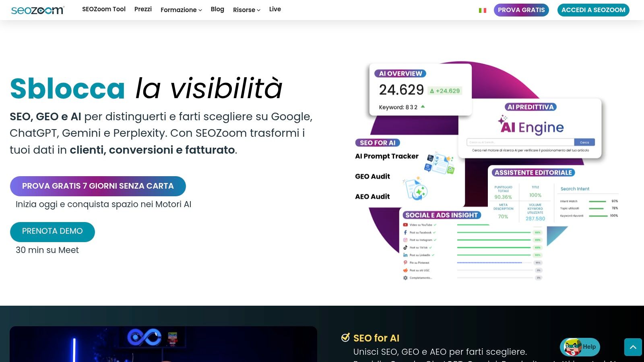Click the AI PREDITTIVA badge
The height and width of the screenshot is (362, 644).
coord(530,107)
